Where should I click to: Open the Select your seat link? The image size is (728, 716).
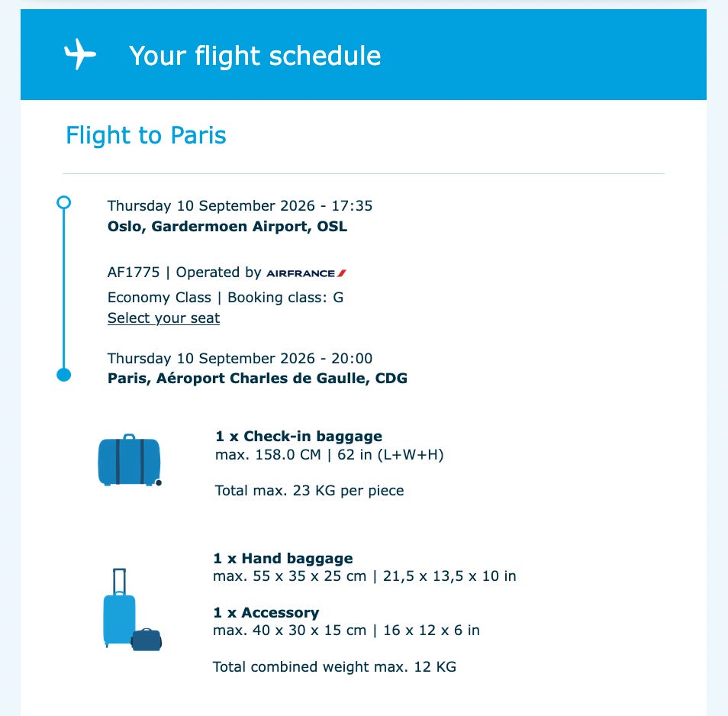163,318
